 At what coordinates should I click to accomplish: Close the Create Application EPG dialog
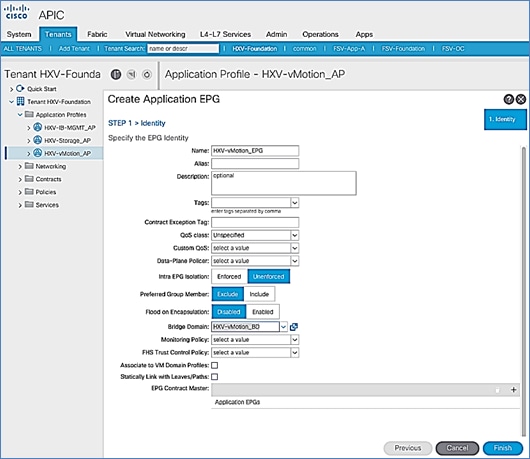[x=521, y=99]
